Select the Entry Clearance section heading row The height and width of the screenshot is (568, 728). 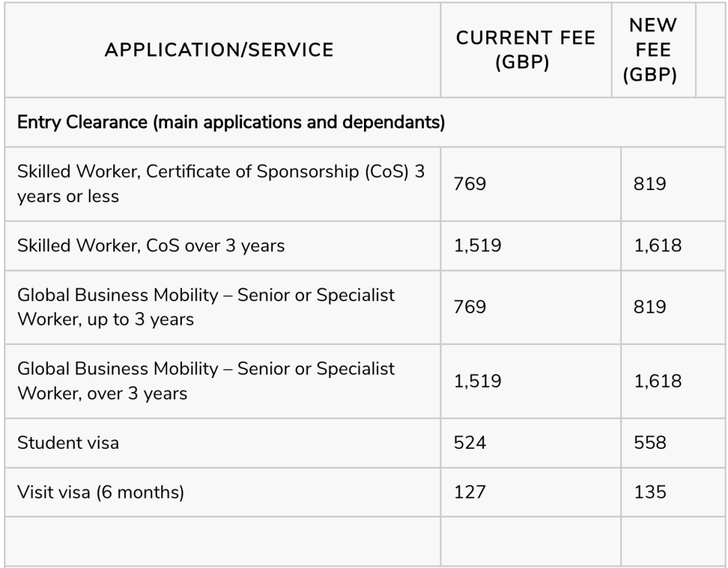click(x=231, y=123)
